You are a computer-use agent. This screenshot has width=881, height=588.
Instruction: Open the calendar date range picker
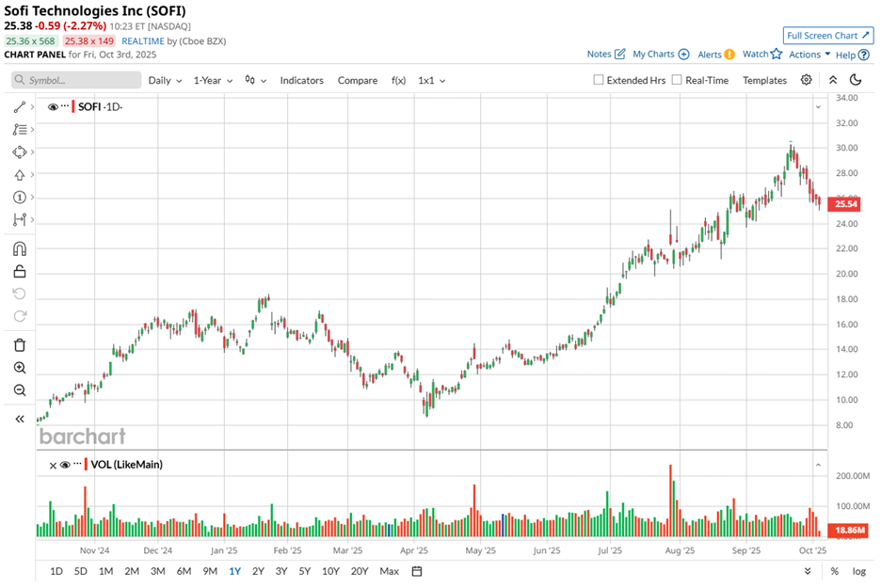click(417, 571)
